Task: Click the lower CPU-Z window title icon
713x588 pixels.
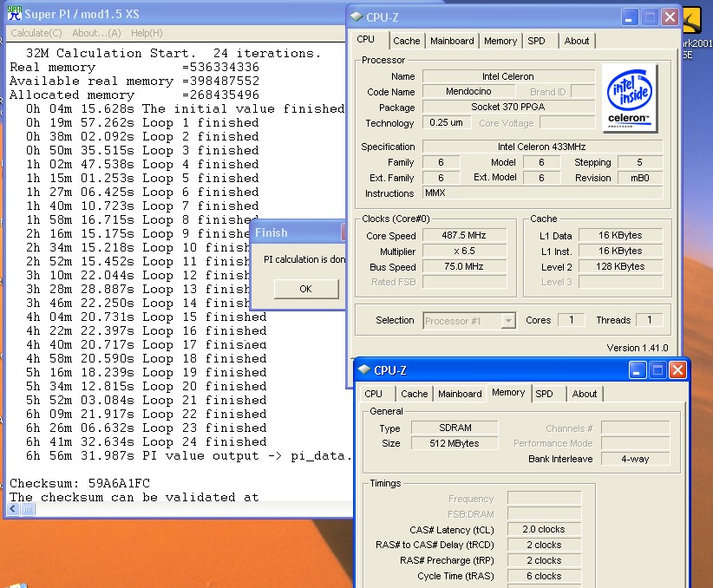Action: click(x=364, y=369)
